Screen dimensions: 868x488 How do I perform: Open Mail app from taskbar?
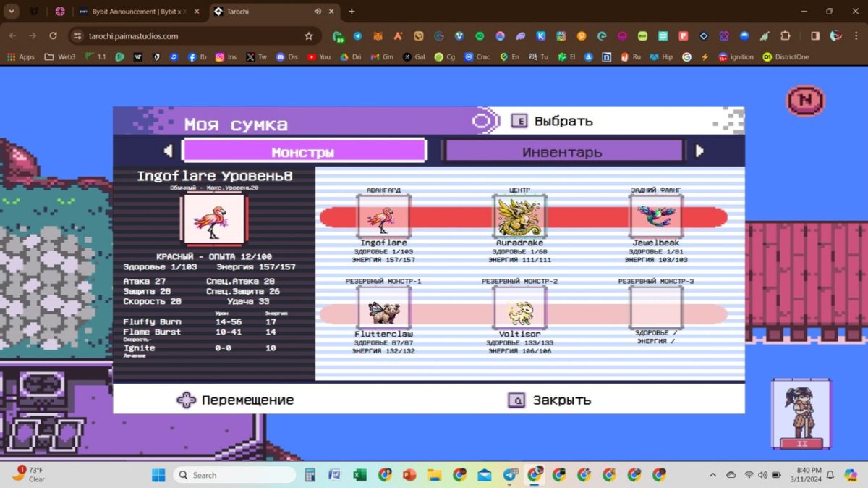click(484, 475)
